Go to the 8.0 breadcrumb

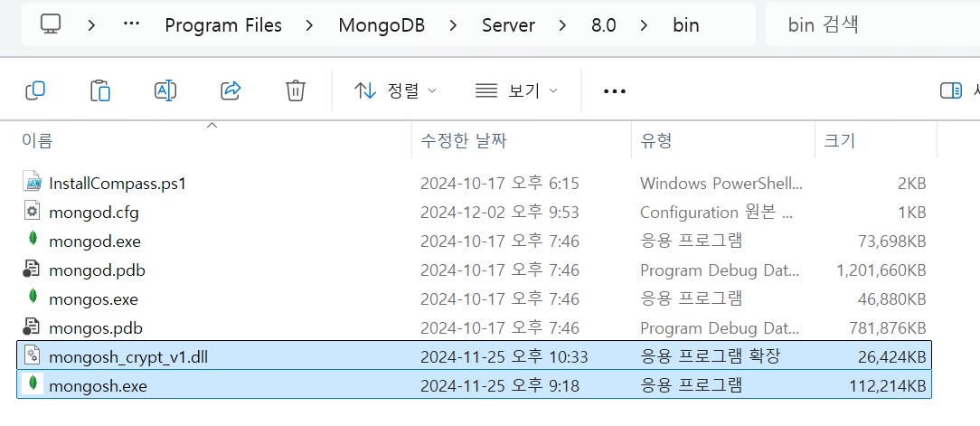pos(604,25)
